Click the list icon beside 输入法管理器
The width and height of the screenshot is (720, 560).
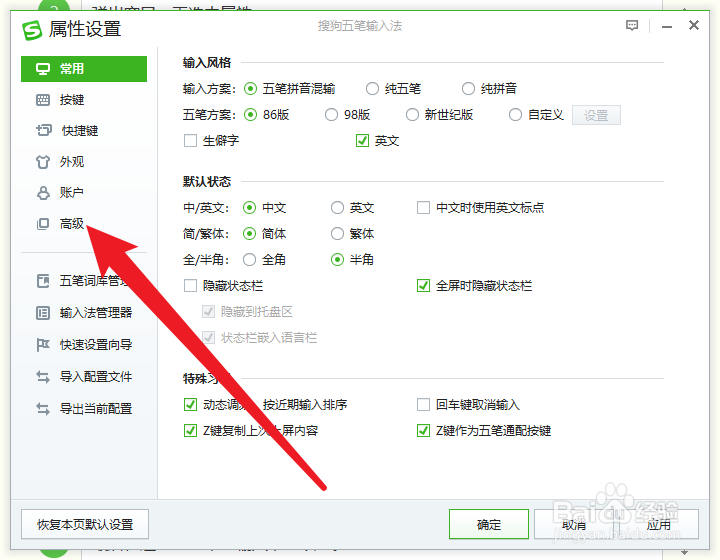click(43, 313)
